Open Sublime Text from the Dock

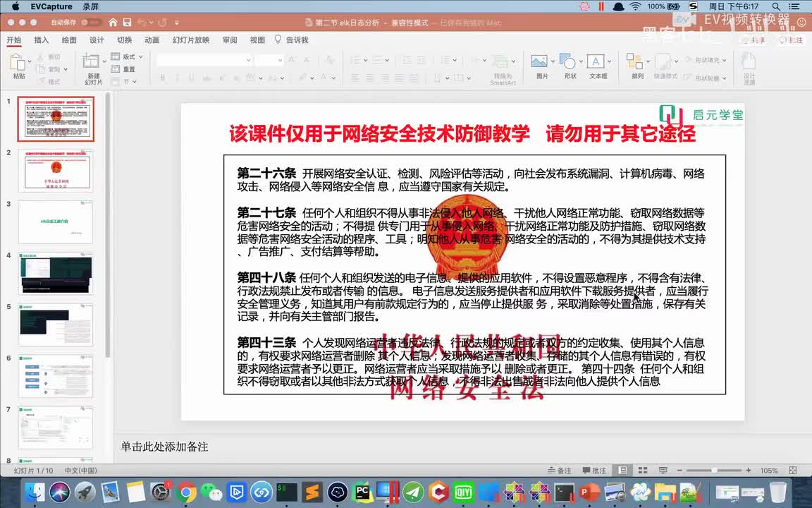(312, 492)
